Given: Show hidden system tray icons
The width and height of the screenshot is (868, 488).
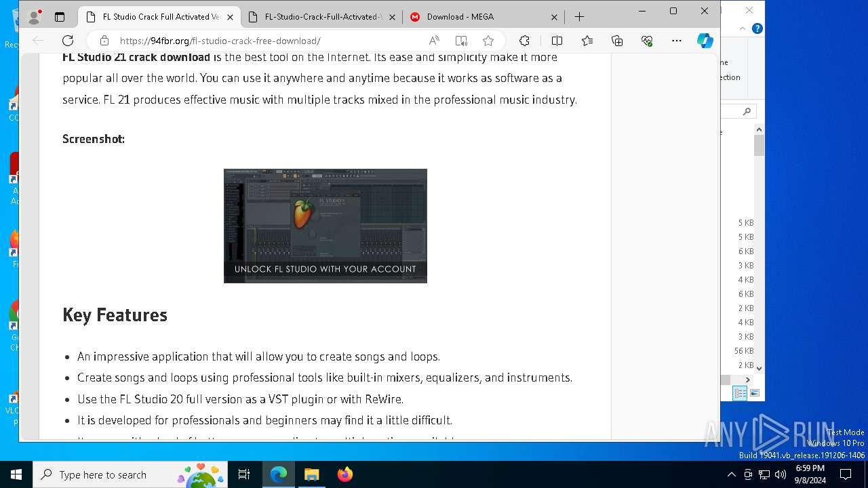Looking at the screenshot, I should pos(731,474).
